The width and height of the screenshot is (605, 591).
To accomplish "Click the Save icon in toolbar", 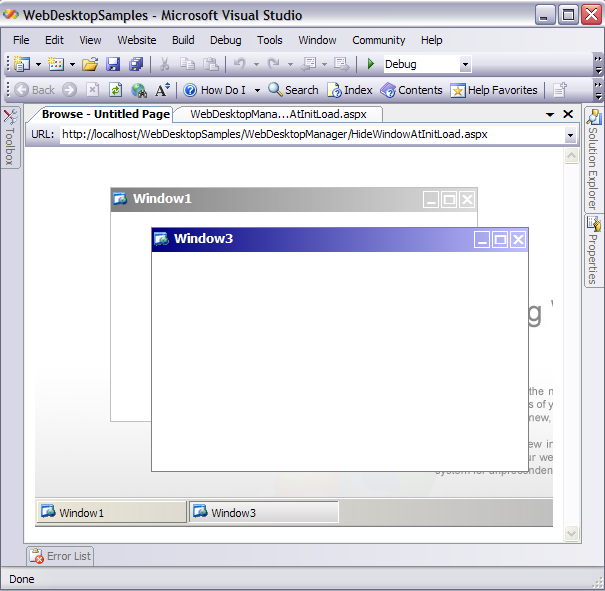I will coord(113,64).
